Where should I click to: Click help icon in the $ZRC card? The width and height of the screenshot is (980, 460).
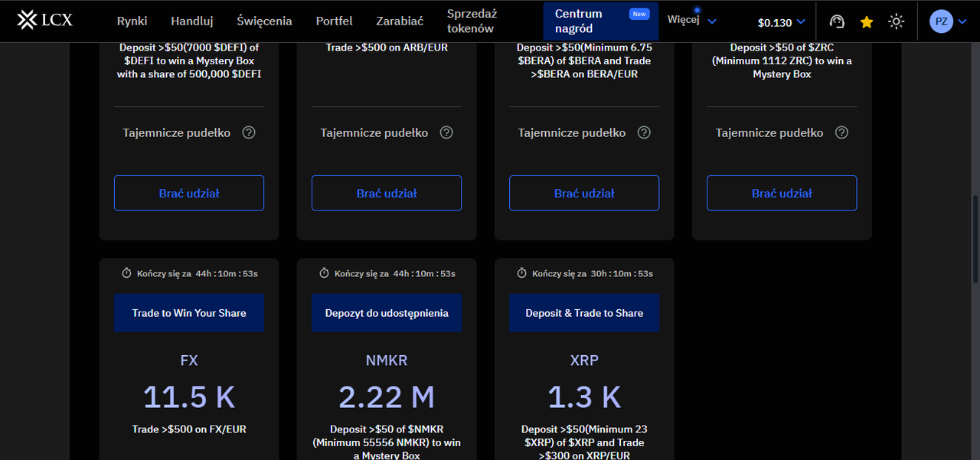click(x=841, y=132)
